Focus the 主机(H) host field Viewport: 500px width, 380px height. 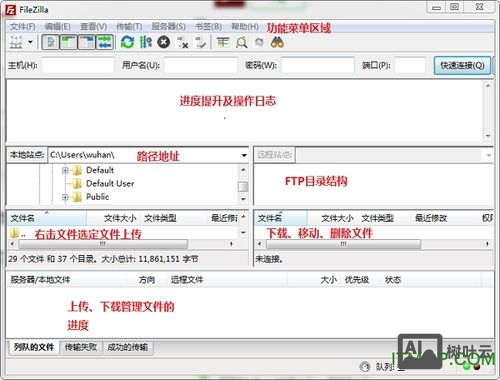[78, 65]
